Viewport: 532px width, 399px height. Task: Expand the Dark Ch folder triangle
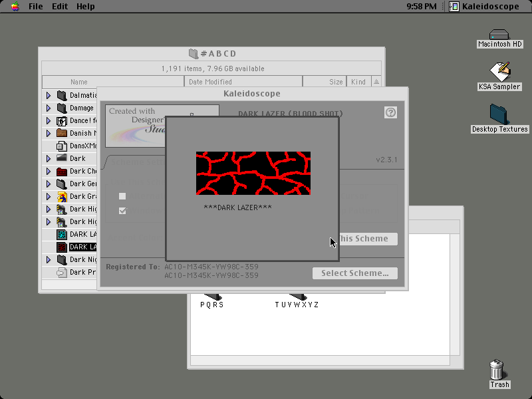[49, 172]
